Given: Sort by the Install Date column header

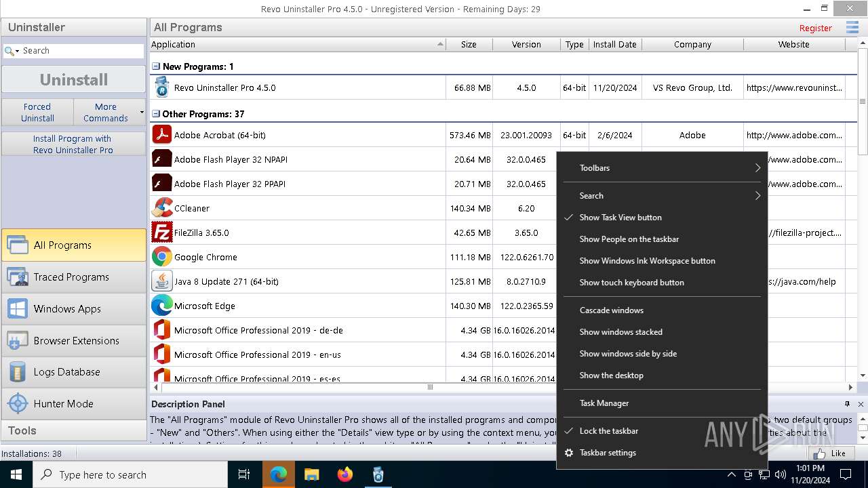Looking at the screenshot, I should (614, 44).
